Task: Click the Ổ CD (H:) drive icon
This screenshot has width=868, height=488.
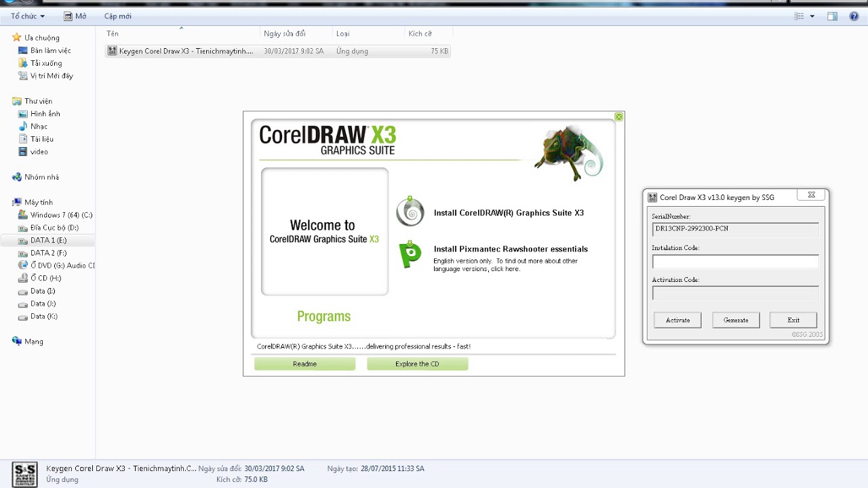Action: (23, 278)
